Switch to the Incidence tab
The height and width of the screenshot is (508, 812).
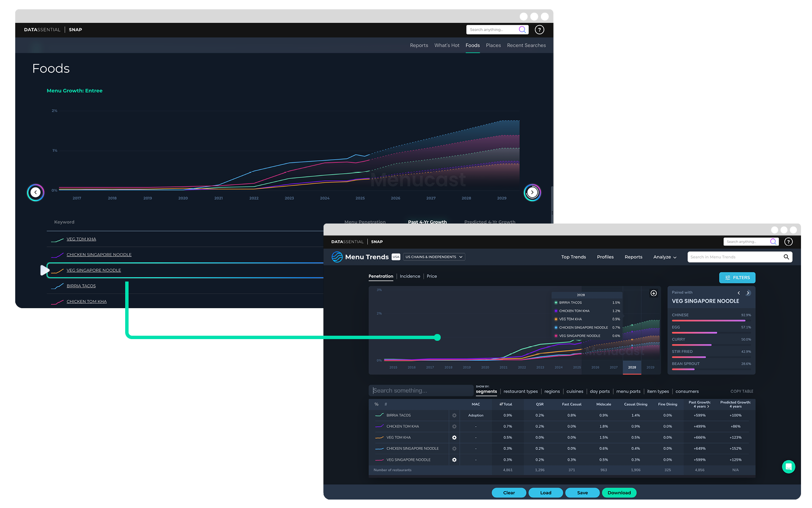tap(410, 276)
